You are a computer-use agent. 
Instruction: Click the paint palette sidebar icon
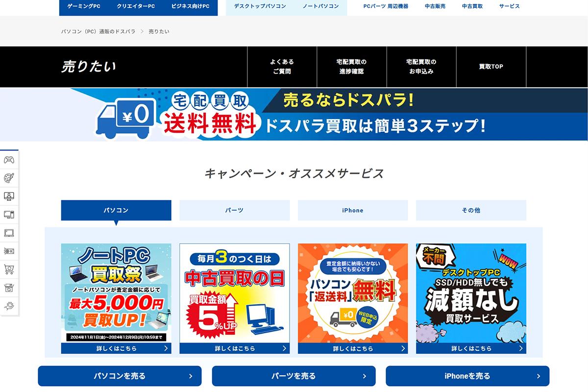[x=9, y=178]
